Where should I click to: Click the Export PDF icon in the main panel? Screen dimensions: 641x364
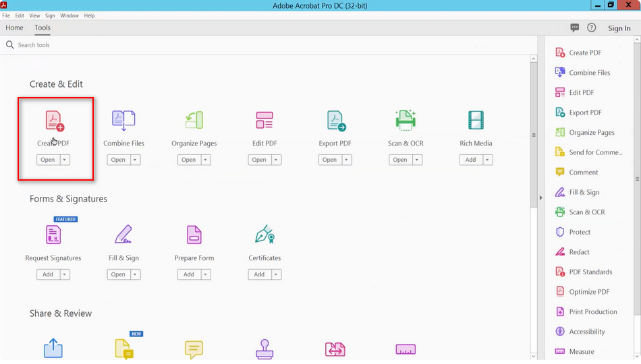pos(336,121)
